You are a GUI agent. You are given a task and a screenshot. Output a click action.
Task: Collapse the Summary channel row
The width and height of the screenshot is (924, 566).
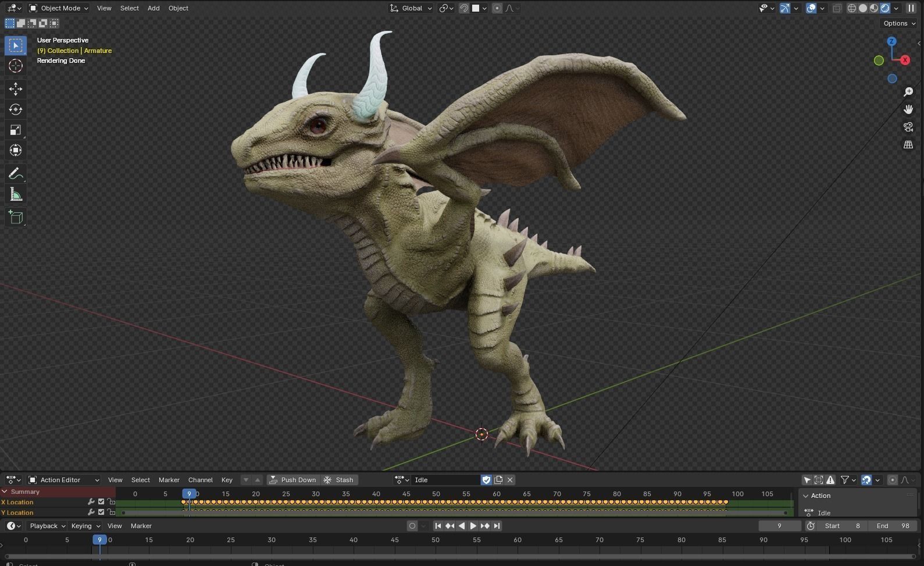(5, 492)
